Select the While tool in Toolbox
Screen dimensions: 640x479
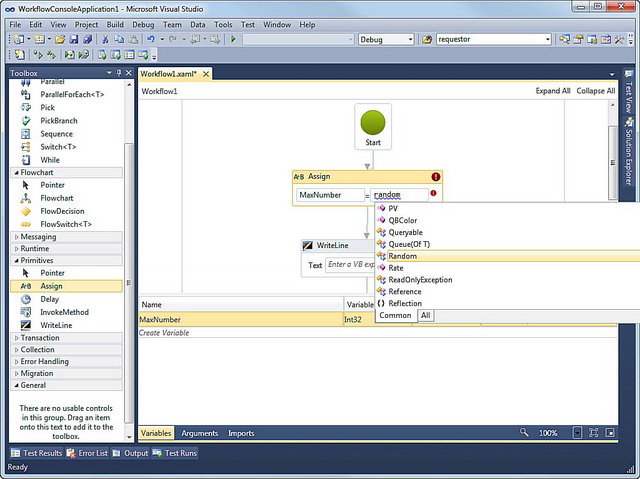(x=67, y=160)
